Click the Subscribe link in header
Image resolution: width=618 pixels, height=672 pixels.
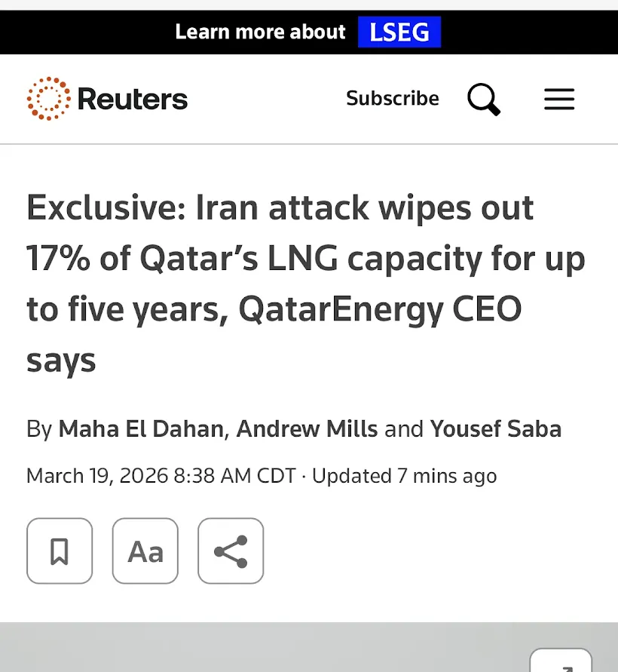[393, 99]
